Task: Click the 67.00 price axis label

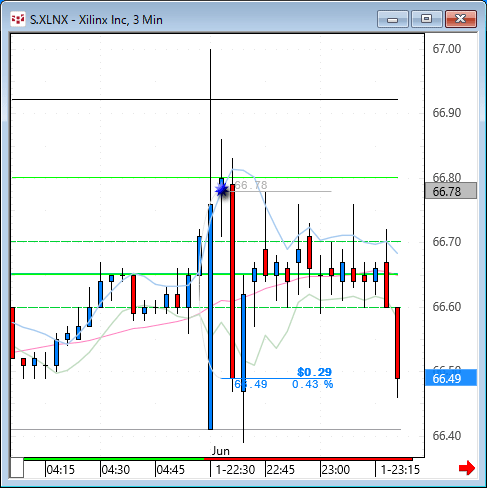Action: (x=447, y=49)
